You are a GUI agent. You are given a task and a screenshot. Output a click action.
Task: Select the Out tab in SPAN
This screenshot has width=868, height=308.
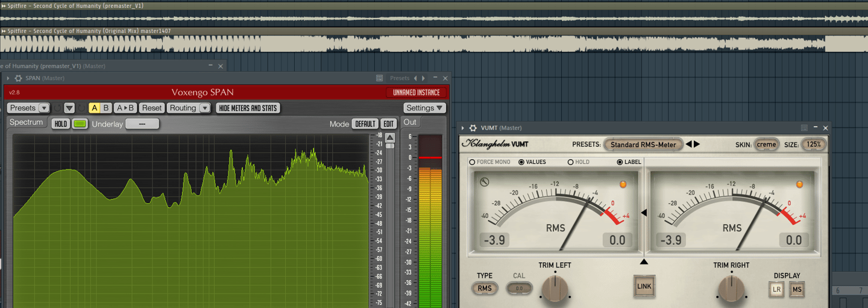[410, 122]
